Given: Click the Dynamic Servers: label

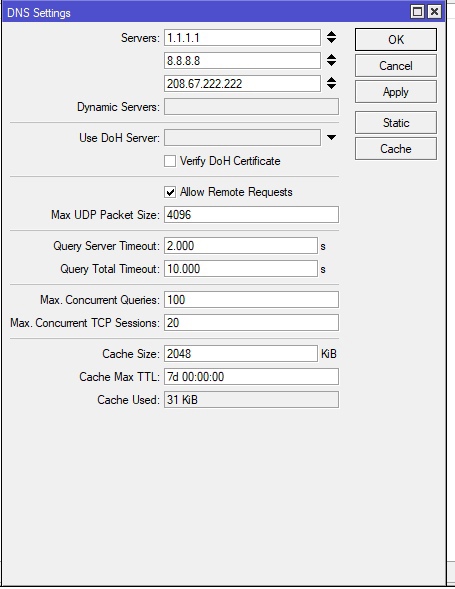Looking at the screenshot, I should point(118,107).
